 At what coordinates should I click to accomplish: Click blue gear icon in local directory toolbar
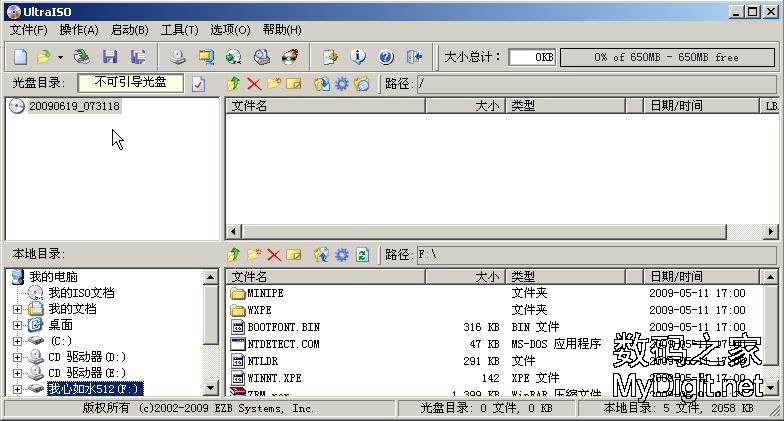342,255
